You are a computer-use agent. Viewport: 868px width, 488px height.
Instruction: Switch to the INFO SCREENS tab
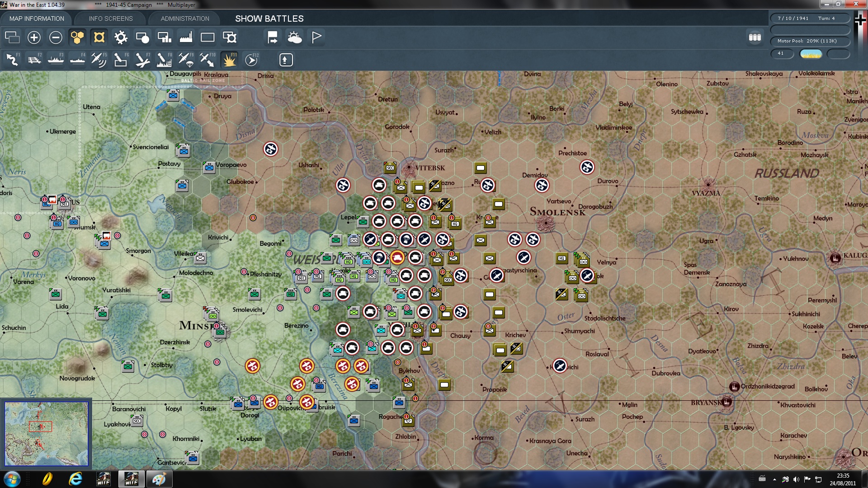[111, 19]
